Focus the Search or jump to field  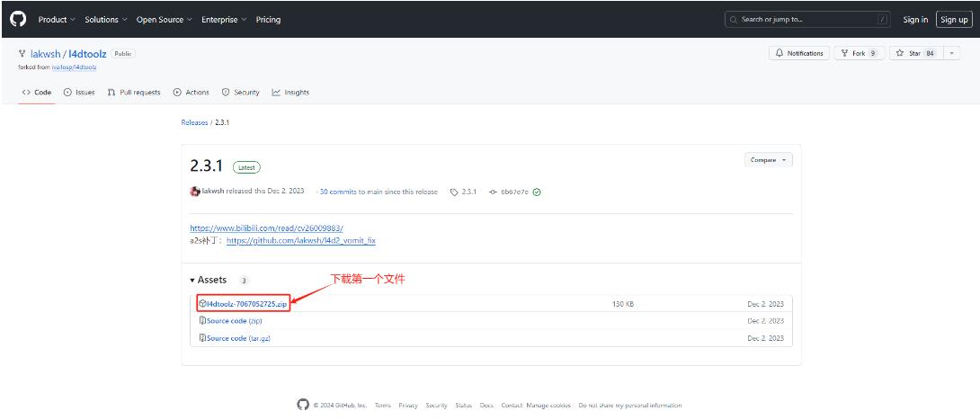(807, 20)
